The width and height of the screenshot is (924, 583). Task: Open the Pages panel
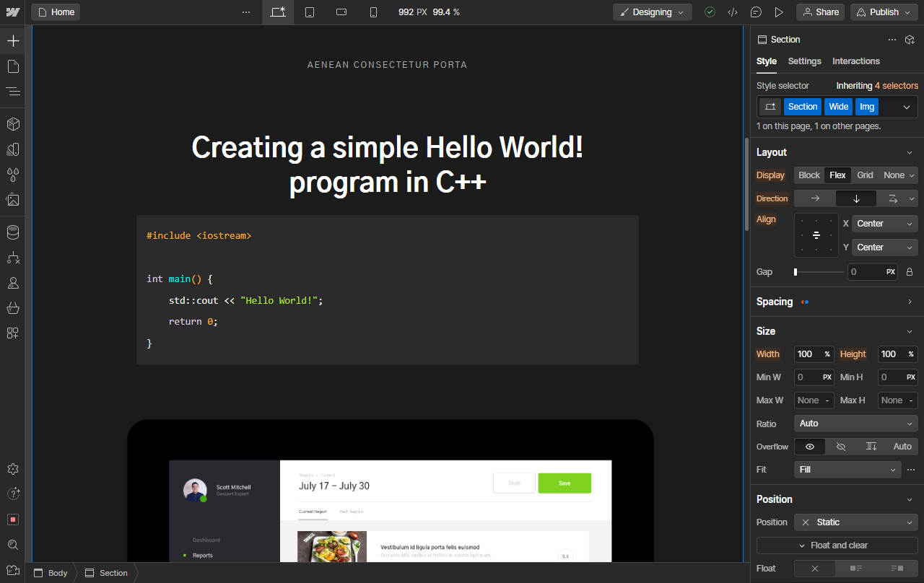click(12, 66)
